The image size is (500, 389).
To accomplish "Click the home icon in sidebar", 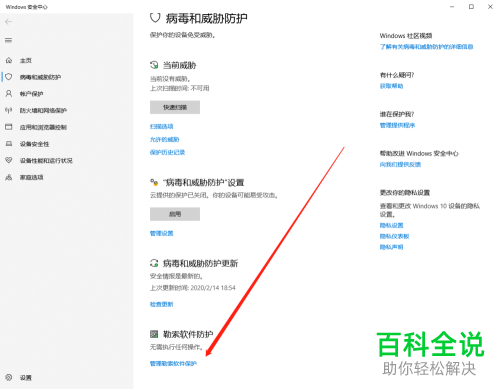I will [9, 60].
